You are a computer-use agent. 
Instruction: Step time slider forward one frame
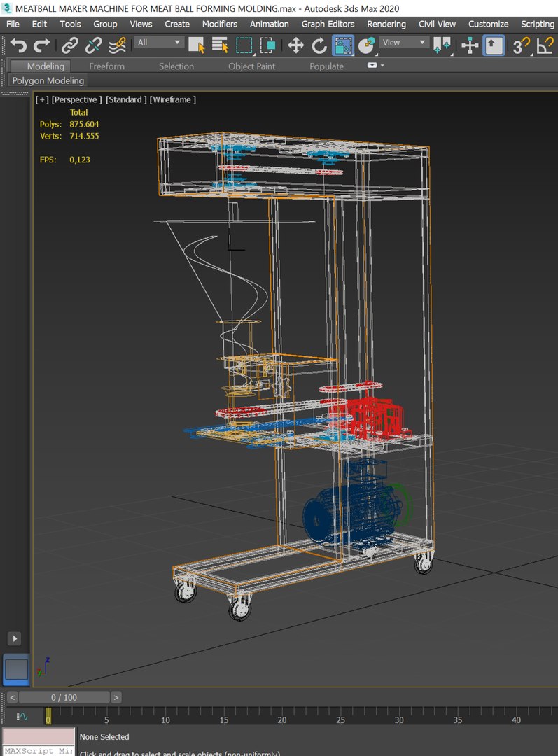click(x=116, y=697)
